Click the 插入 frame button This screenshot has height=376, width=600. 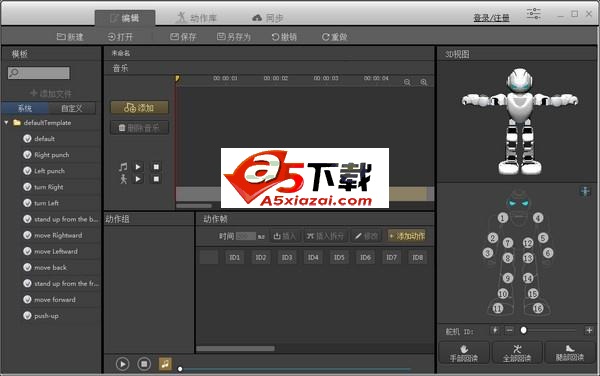[285, 236]
